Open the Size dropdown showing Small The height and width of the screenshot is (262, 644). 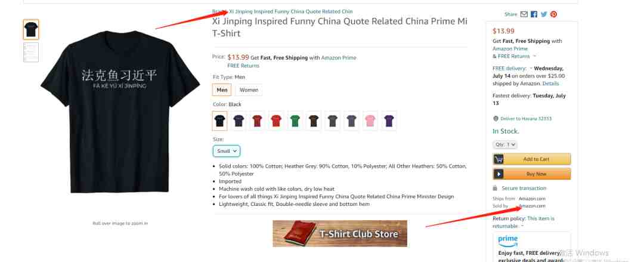pos(227,151)
